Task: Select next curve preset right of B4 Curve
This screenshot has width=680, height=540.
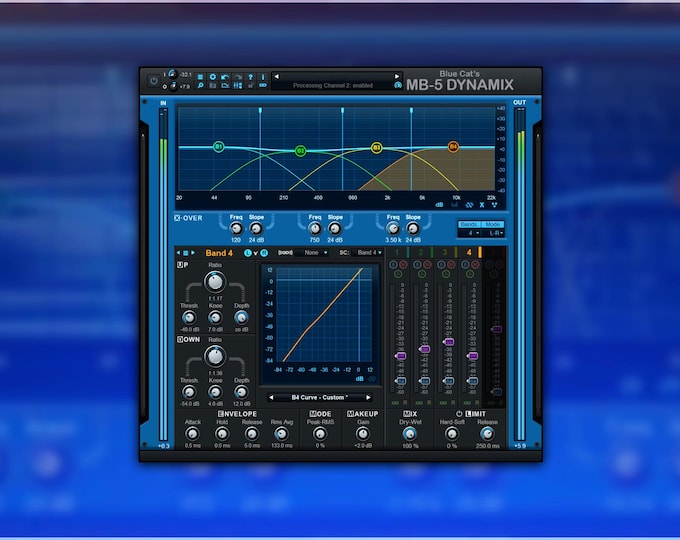Action: (368, 397)
